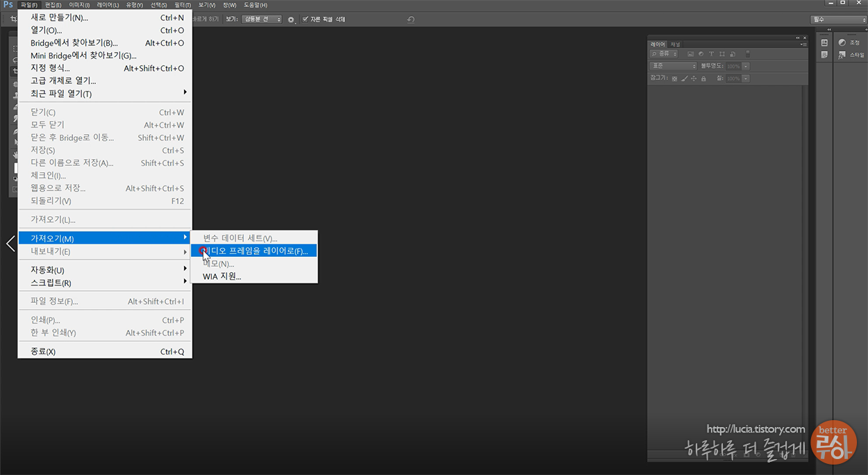The width and height of the screenshot is (868, 475).
Task: Choose WIA 지원... submenu item
Action: [255, 276]
